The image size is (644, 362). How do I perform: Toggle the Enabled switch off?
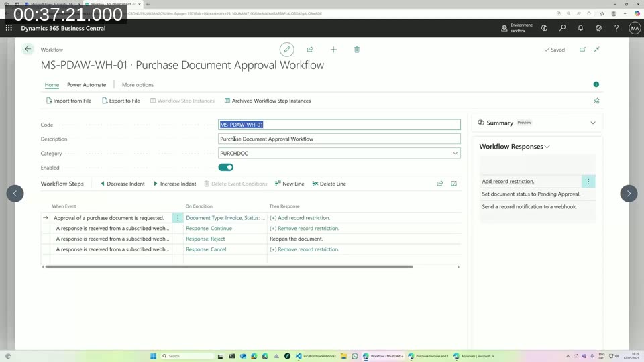tap(226, 167)
